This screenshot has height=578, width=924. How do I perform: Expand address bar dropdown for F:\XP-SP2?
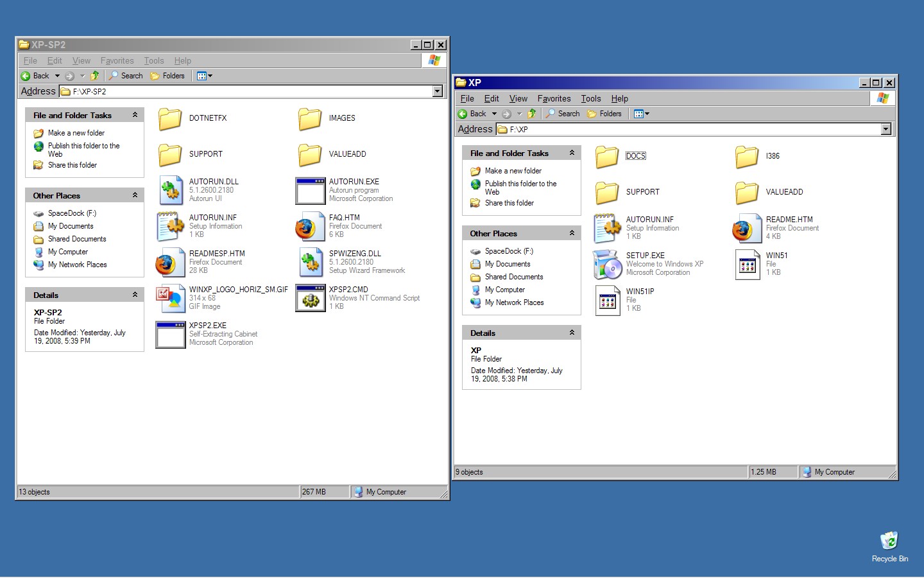coord(438,91)
